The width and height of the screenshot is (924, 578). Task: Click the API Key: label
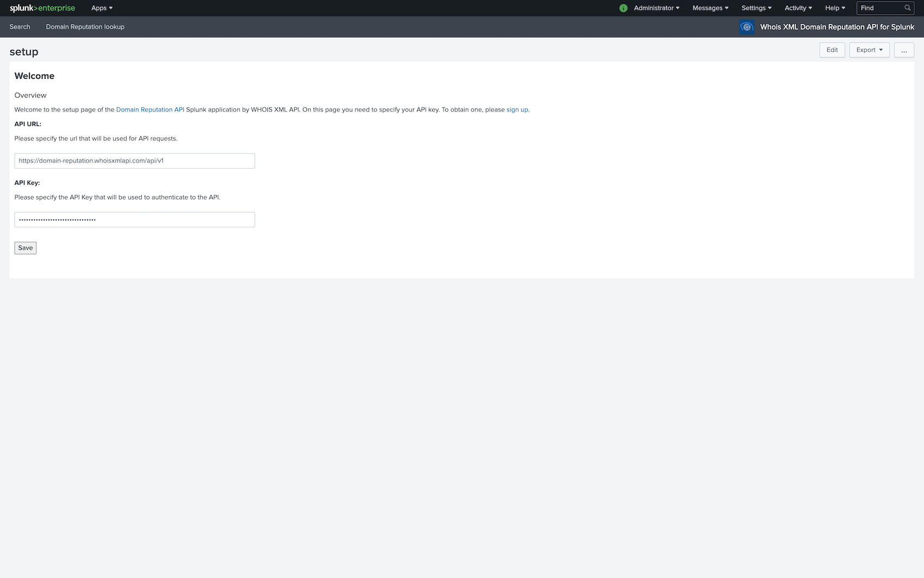(x=27, y=183)
